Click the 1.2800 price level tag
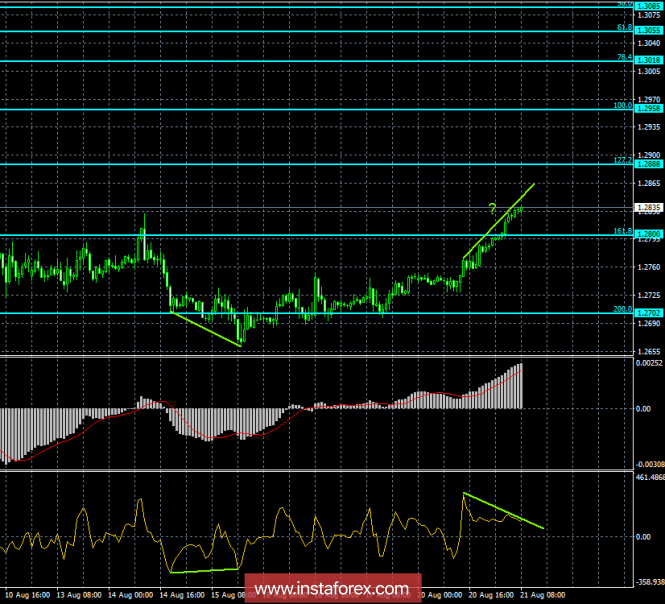The image size is (665, 604). click(648, 234)
